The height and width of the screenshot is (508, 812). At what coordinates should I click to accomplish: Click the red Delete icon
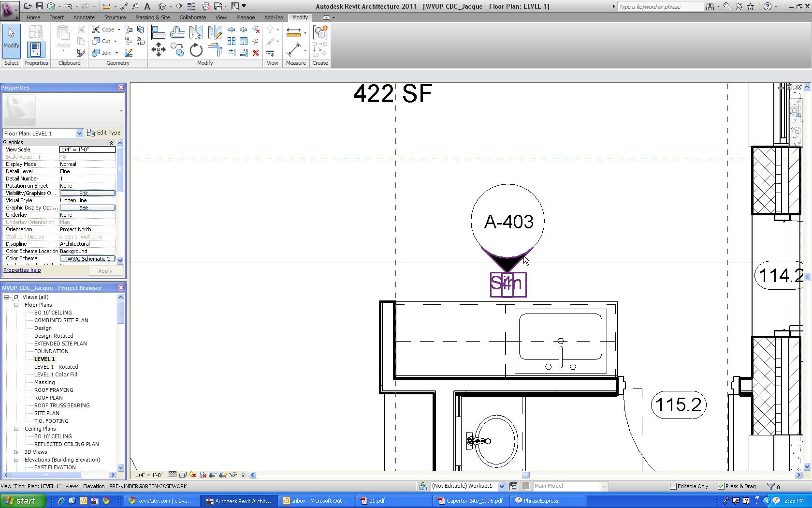coord(256,53)
